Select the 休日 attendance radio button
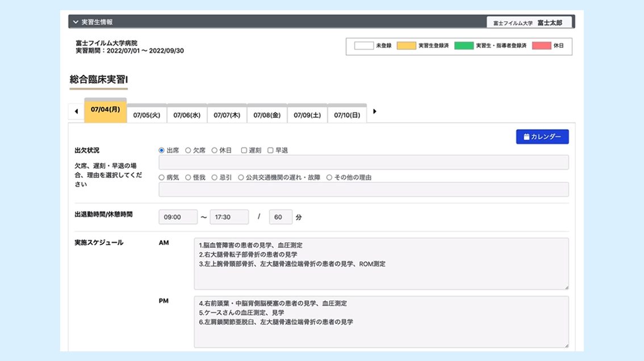Screen dimensions: 644x361 tap(215, 151)
